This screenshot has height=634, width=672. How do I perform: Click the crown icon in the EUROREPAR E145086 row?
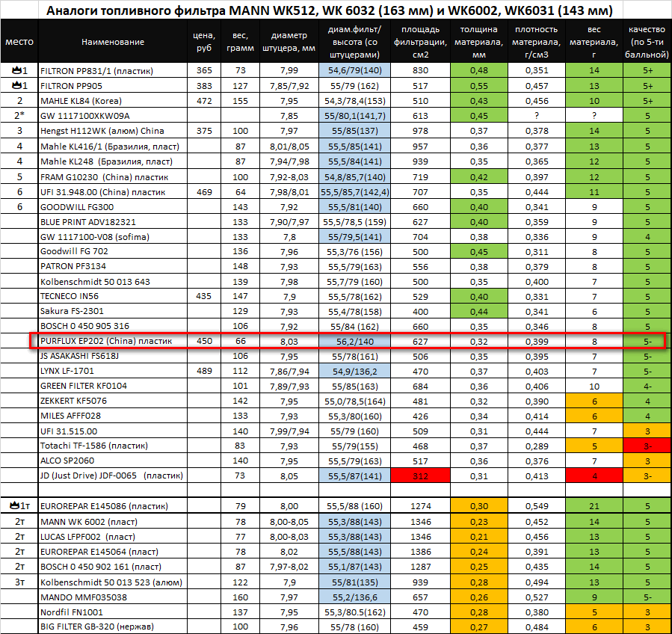(14, 506)
